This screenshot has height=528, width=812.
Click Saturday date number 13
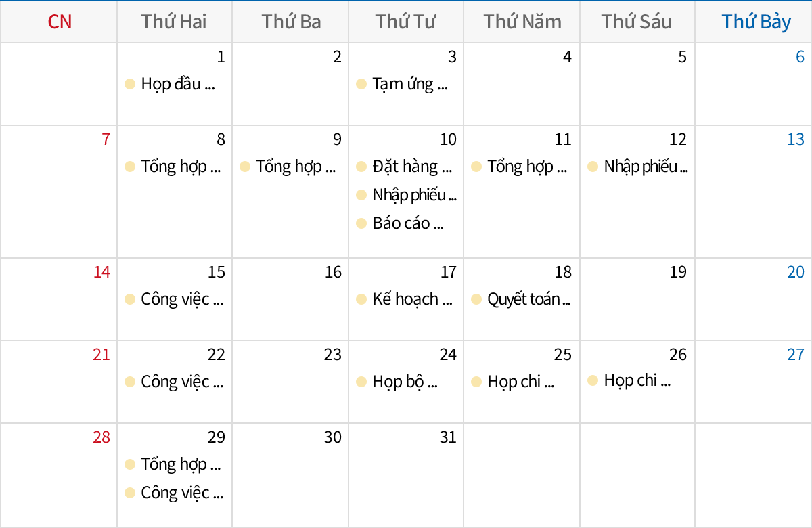click(x=795, y=139)
